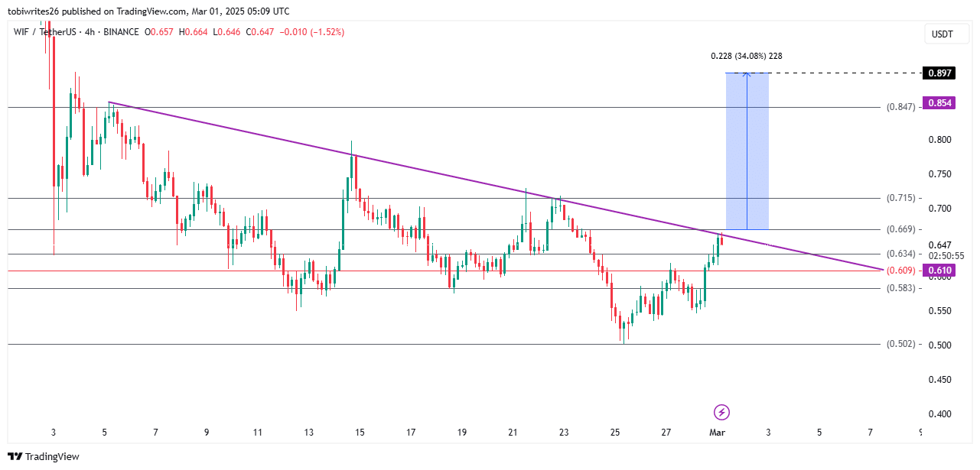Viewport: 980px width, 470px height.
Task: Select the 0.228 (34.08%) measurement label
Action: click(x=746, y=56)
